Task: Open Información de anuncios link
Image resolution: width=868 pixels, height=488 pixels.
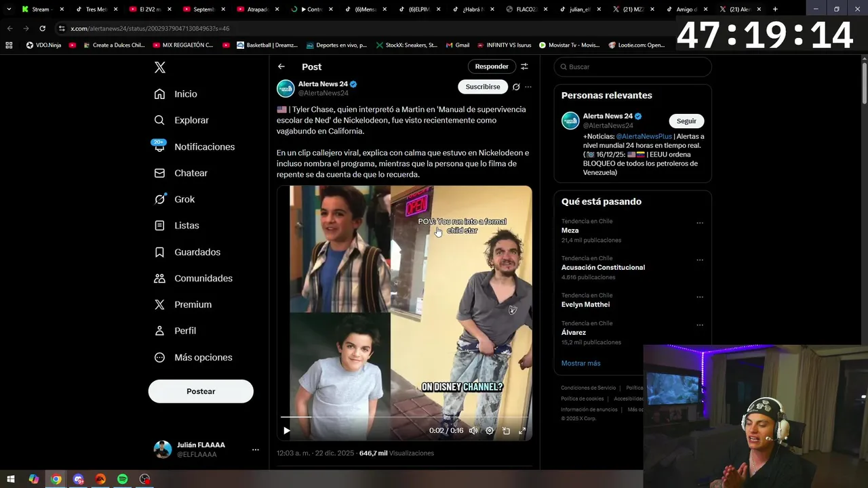Action: 589,409
